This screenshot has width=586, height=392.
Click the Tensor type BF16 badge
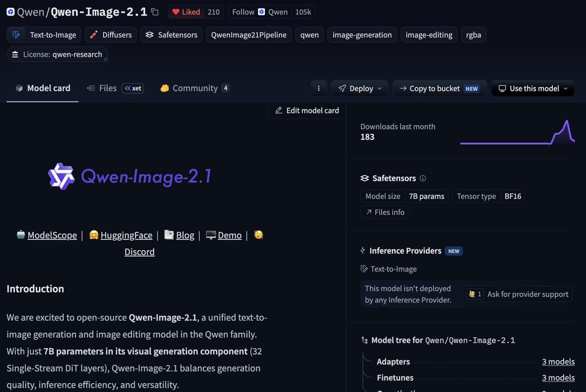click(x=488, y=196)
